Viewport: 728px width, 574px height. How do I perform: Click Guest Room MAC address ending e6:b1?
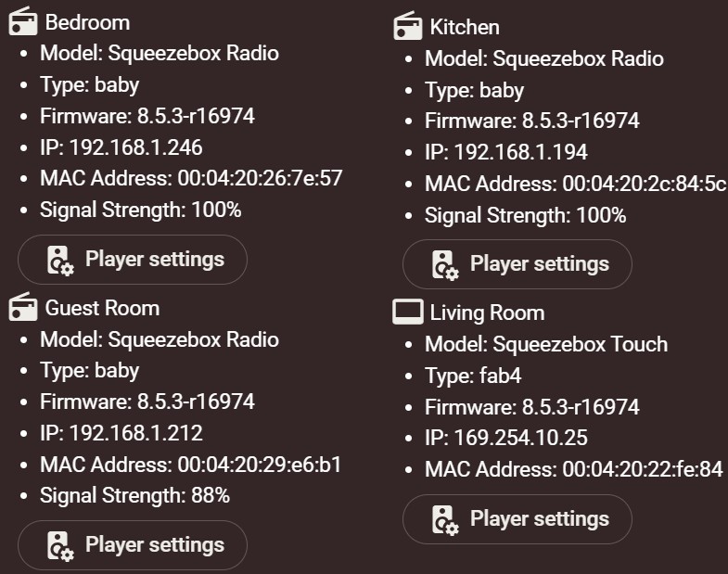(190, 464)
